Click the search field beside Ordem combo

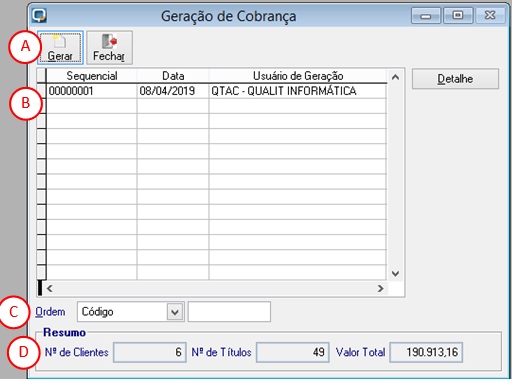pos(229,312)
